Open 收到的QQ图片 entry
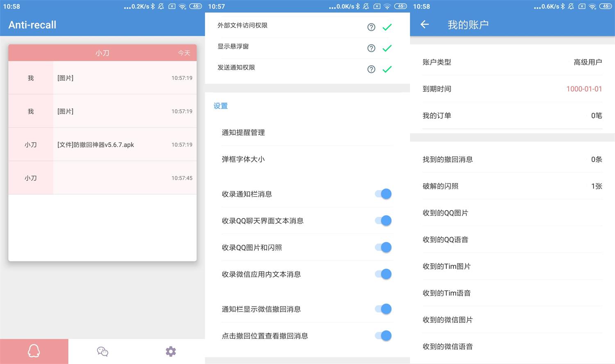 click(512, 213)
